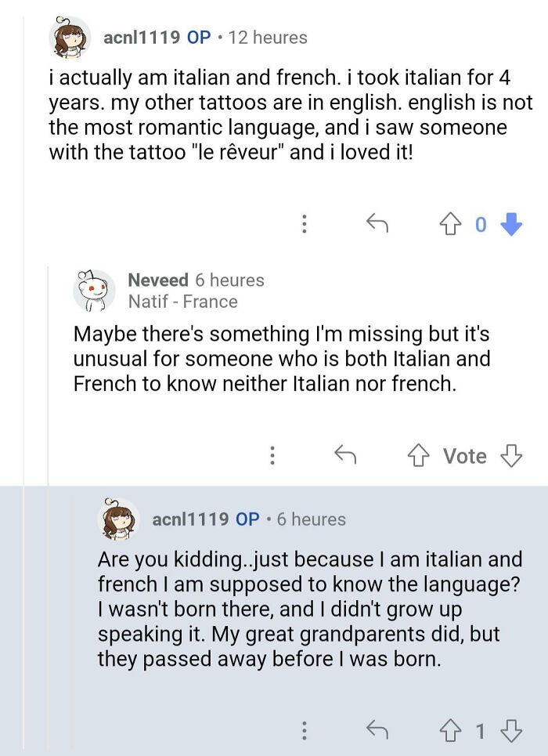Open the three-dot menu on the bottom comment
This screenshot has width=548, height=756.
click(305, 728)
